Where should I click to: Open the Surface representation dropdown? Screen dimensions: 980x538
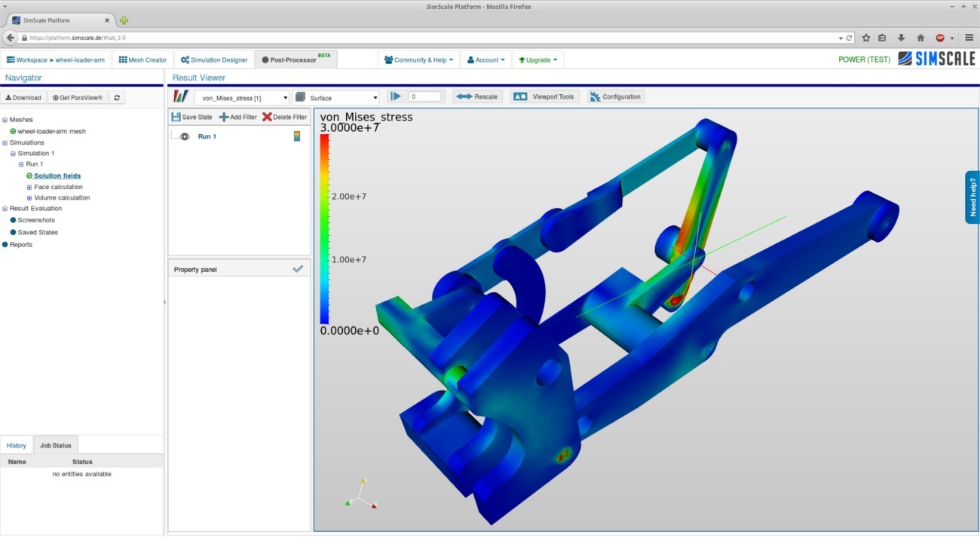(336, 98)
